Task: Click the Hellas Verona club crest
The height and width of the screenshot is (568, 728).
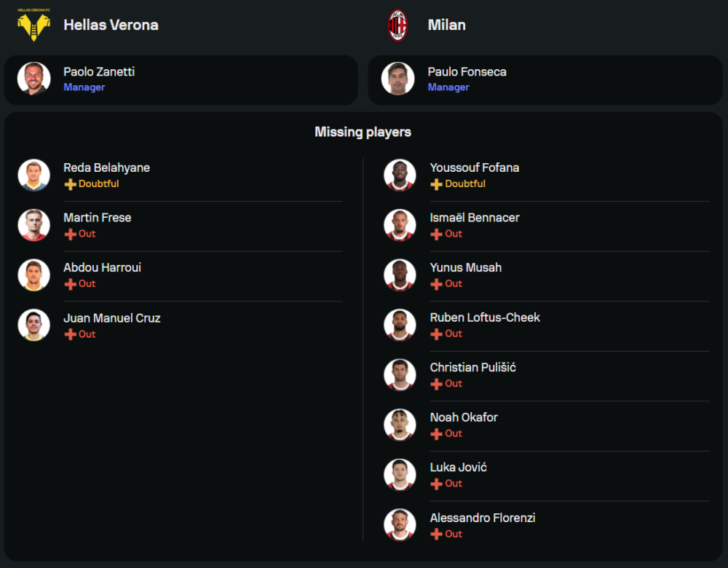Action: (x=33, y=25)
